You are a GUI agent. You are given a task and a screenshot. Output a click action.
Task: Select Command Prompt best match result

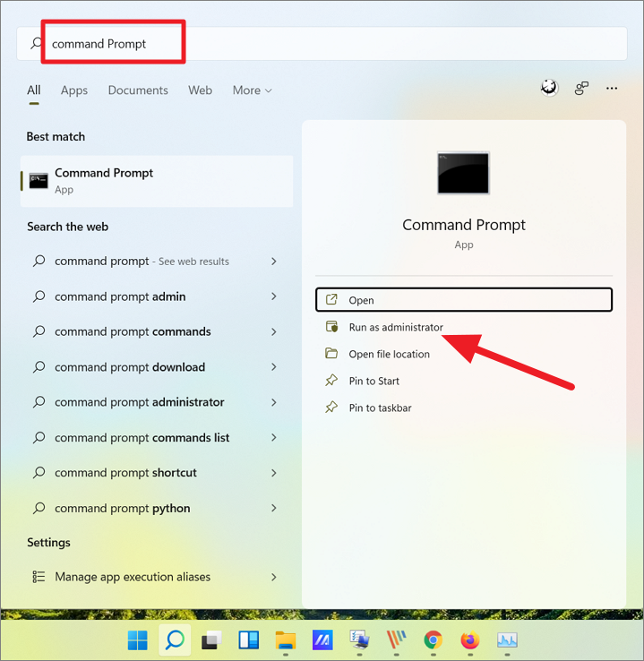(x=157, y=181)
